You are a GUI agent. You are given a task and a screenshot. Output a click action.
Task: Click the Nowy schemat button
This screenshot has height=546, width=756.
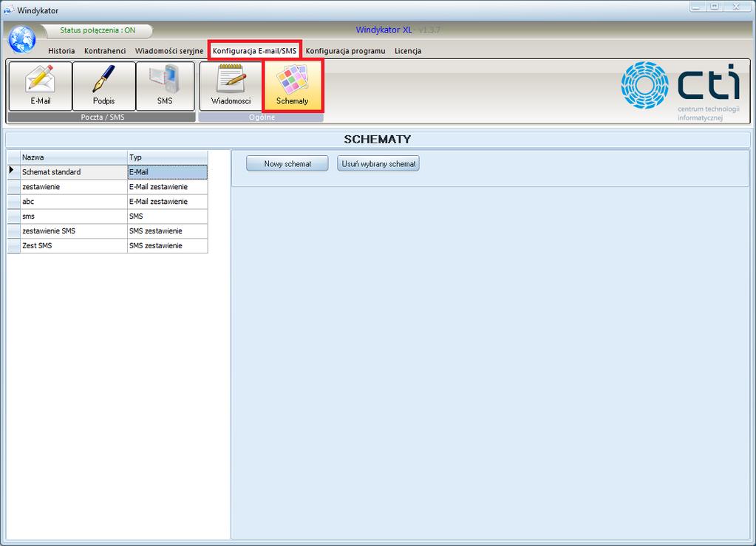[287, 164]
